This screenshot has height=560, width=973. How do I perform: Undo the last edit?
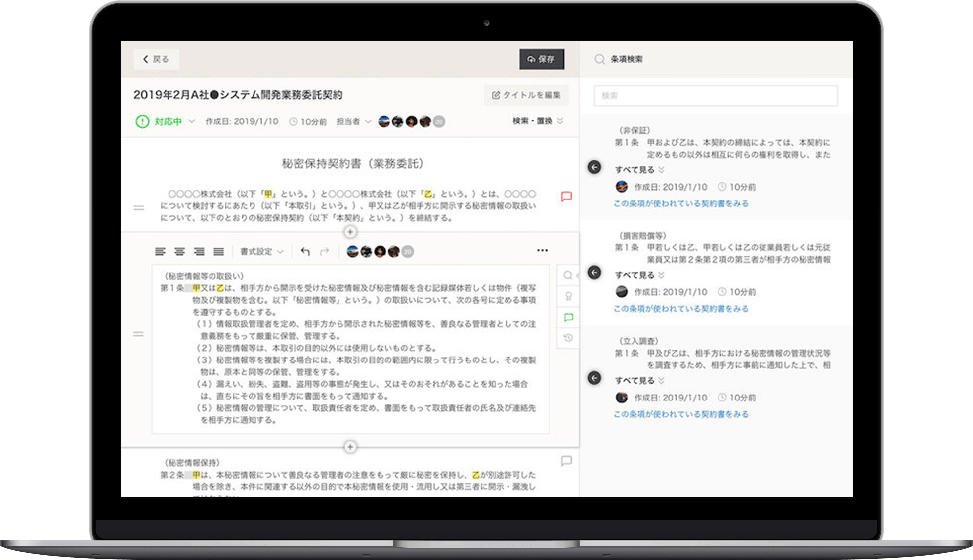305,252
